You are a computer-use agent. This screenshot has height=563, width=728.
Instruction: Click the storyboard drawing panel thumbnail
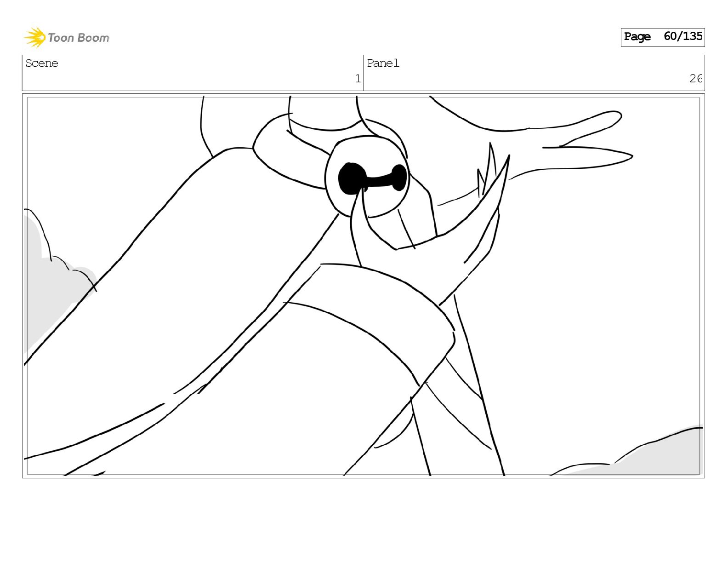[363, 286]
